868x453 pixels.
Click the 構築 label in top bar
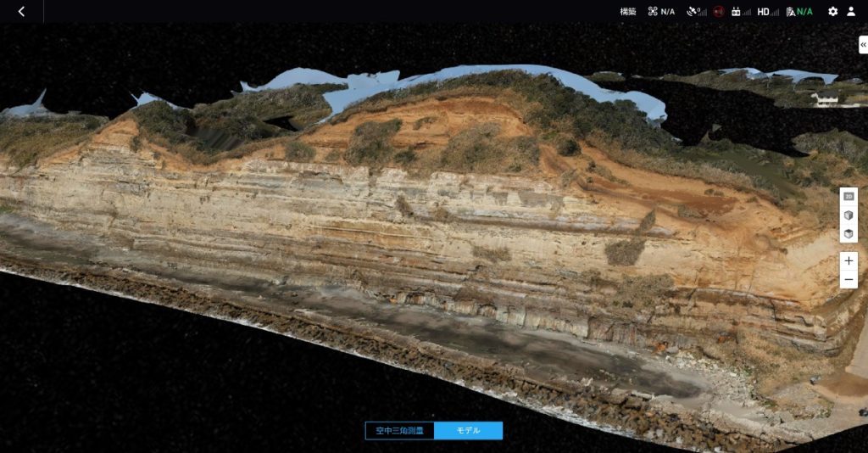point(627,11)
